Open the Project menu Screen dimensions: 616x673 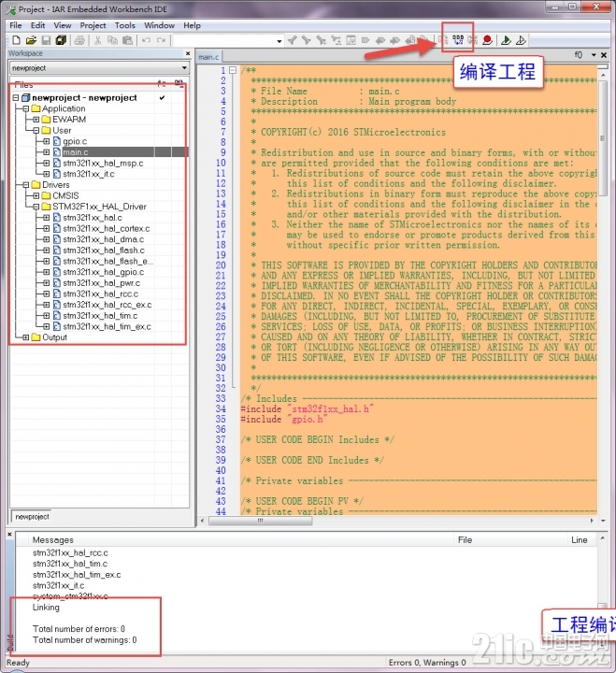(x=93, y=25)
